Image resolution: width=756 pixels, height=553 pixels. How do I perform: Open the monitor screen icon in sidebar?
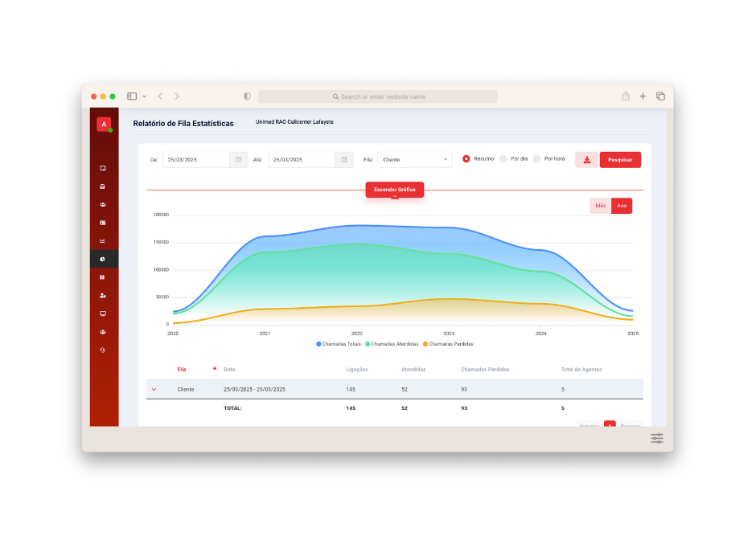pos(103,313)
